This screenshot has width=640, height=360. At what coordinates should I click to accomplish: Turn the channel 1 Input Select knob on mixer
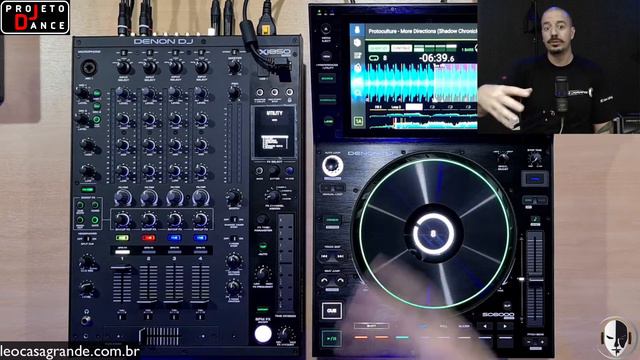tap(123, 67)
